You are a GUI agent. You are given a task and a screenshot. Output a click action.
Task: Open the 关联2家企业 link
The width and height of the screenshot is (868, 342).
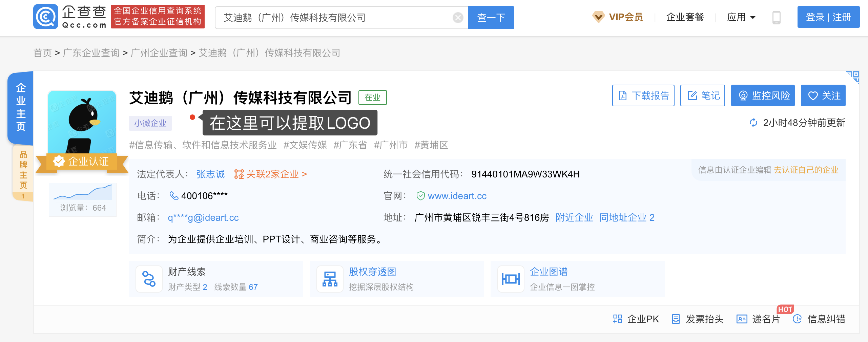(276, 174)
